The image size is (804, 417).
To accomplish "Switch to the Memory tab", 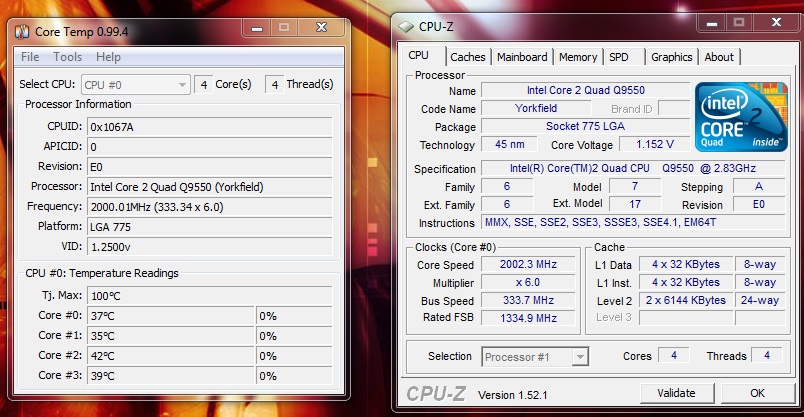I will point(578,57).
